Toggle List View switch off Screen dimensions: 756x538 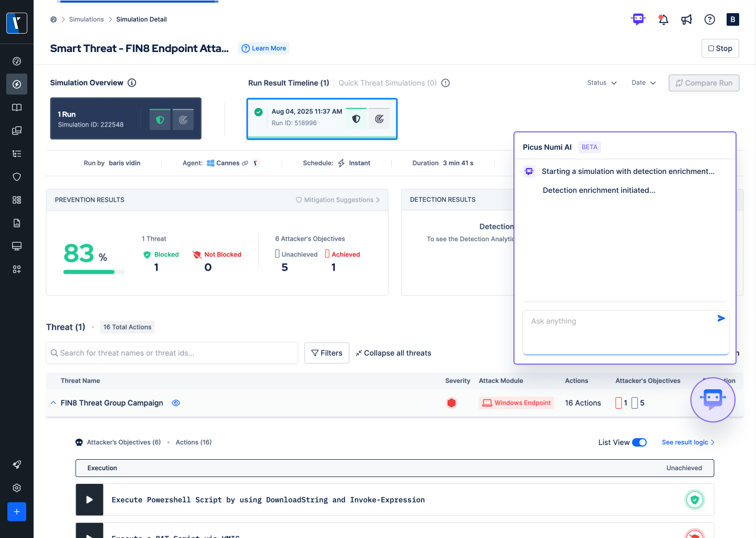639,442
